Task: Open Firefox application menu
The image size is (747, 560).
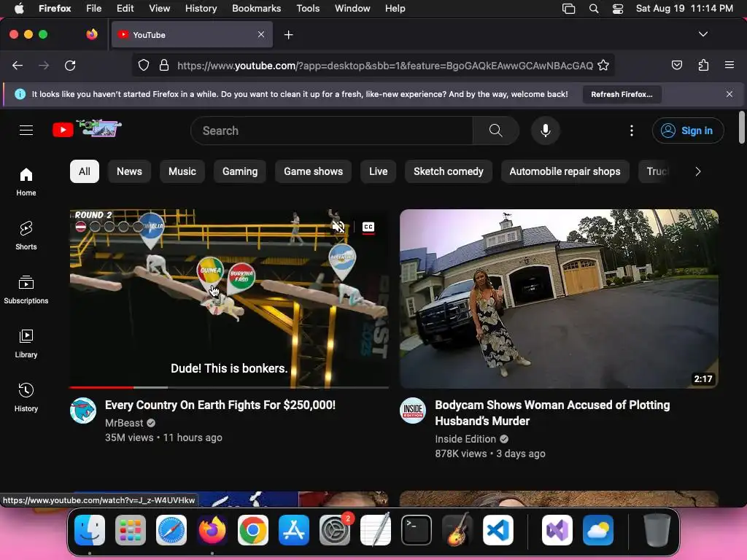Action: pos(729,65)
